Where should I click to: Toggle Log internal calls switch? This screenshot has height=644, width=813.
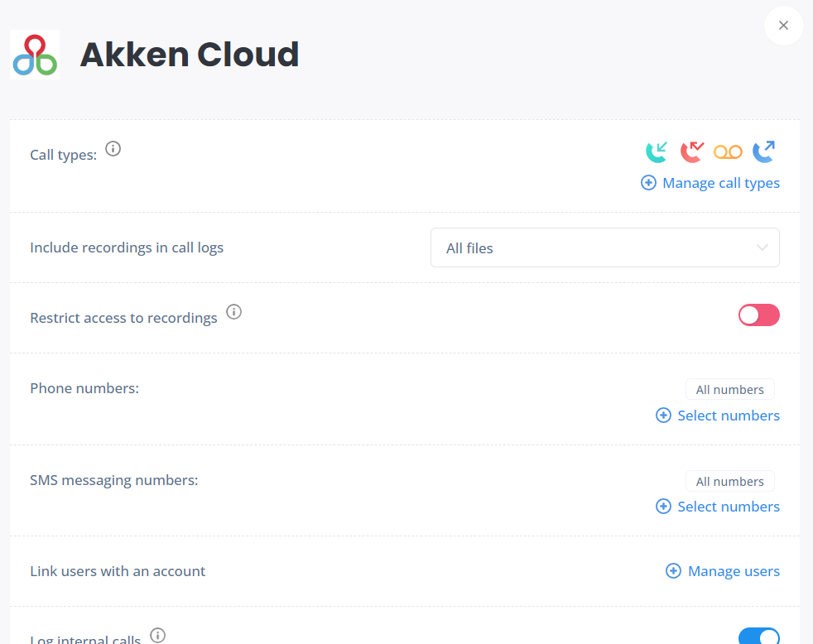(758, 637)
